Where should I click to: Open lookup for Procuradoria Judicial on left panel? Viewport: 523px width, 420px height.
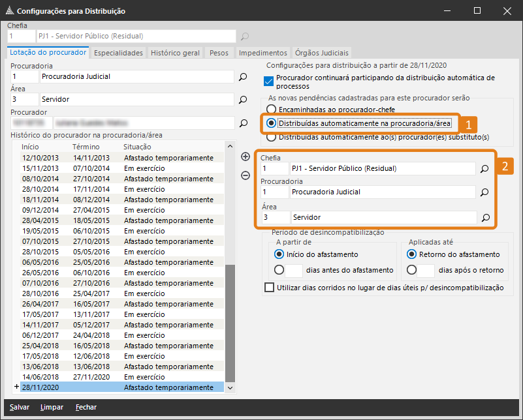point(243,77)
